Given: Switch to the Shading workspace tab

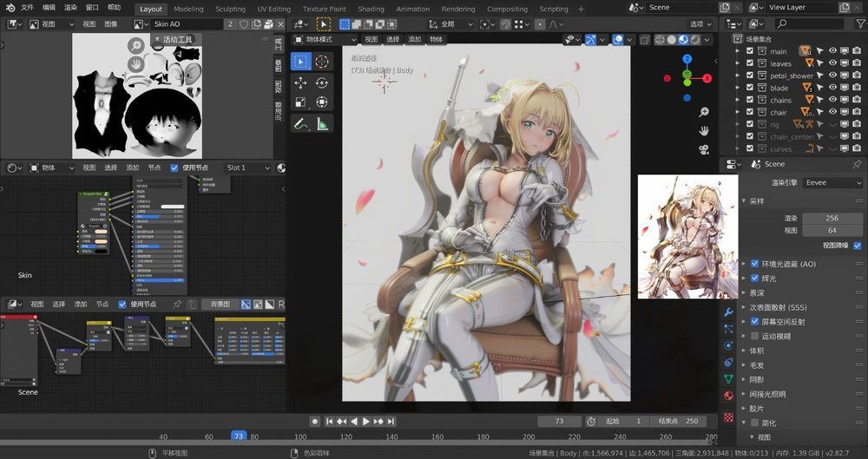Looking at the screenshot, I should [x=371, y=9].
